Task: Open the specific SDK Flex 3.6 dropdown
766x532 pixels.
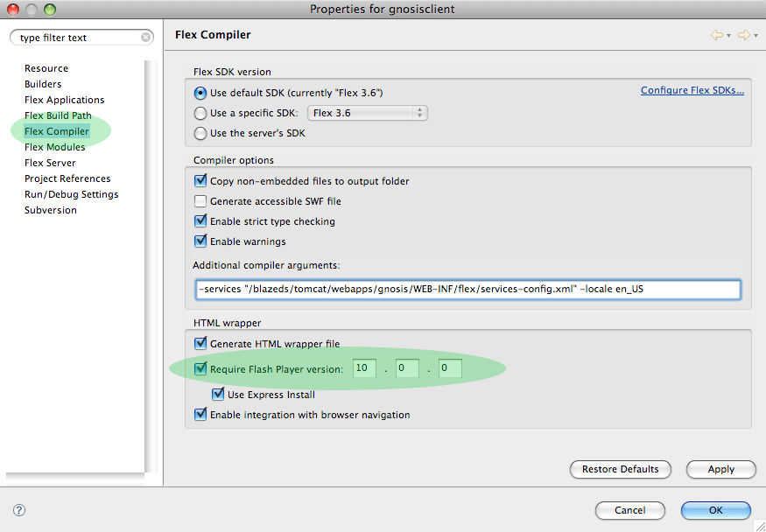Action: click(x=369, y=113)
